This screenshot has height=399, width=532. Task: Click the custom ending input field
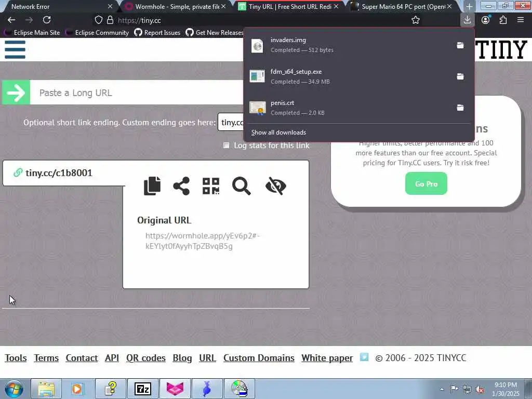click(231, 122)
